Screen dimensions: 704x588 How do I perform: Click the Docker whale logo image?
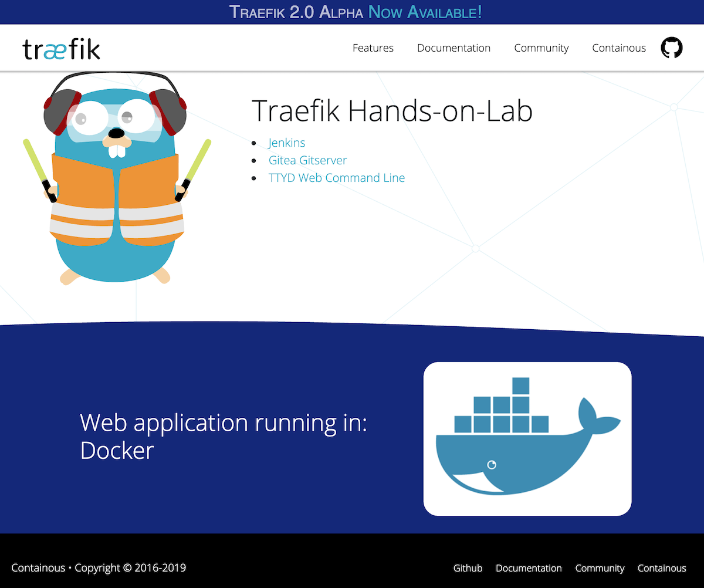click(527, 439)
